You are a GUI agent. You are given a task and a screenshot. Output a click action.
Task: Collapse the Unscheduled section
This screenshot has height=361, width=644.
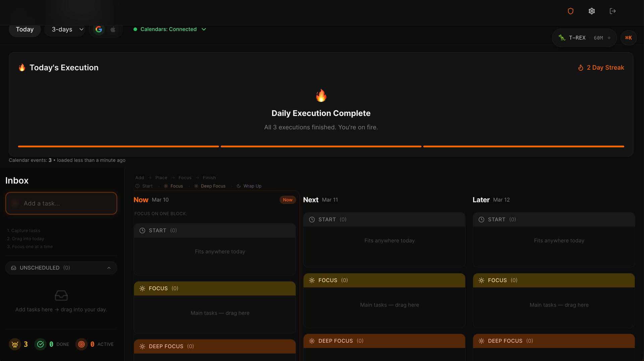click(x=109, y=268)
